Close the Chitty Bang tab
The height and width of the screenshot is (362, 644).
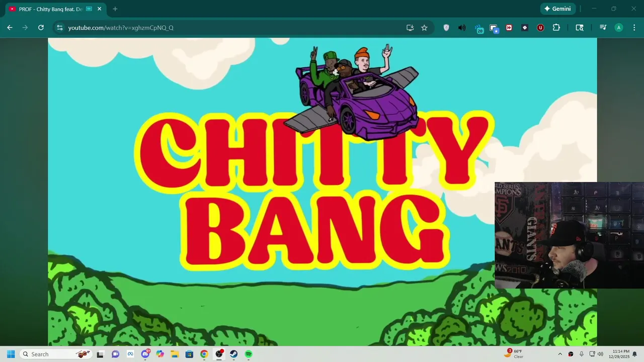click(x=99, y=9)
